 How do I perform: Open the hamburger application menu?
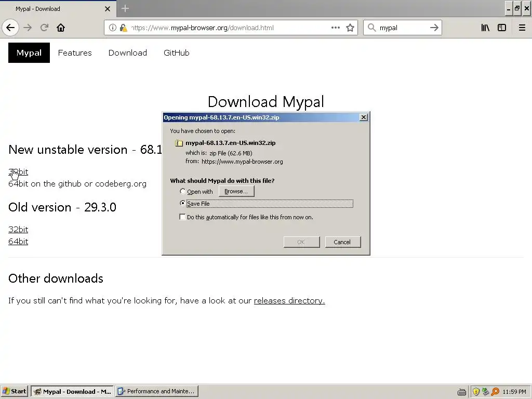point(522,28)
